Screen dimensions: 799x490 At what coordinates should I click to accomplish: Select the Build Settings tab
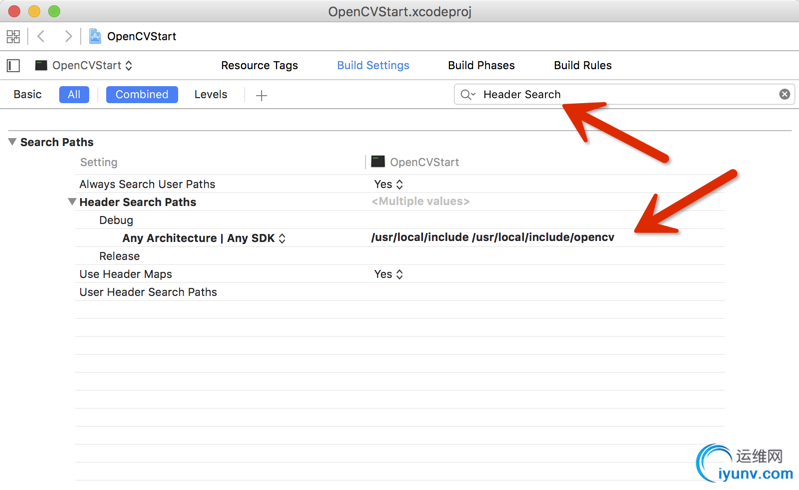click(x=373, y=65)
